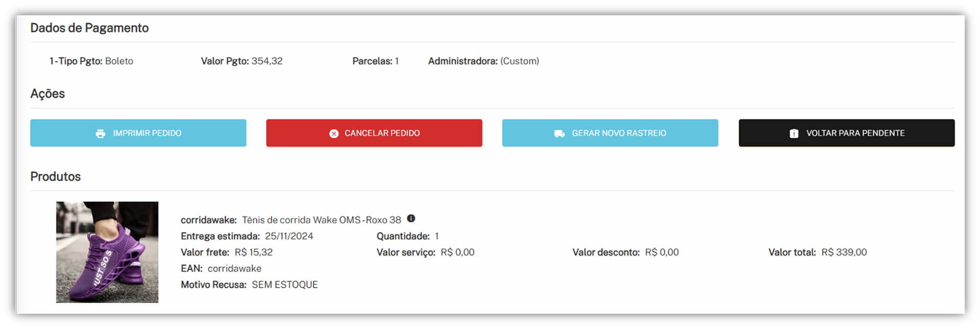Open the purple sneaker product thumbnail

[107, 252]
